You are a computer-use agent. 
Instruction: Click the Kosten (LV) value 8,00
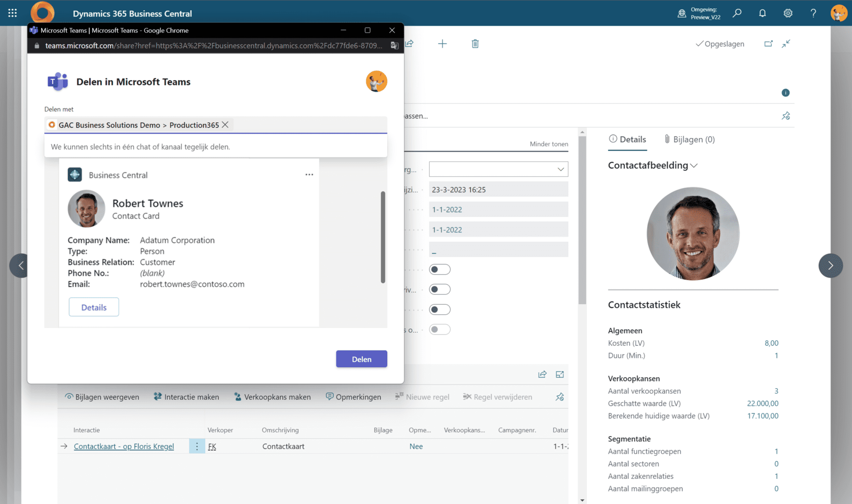pos(771,343)
